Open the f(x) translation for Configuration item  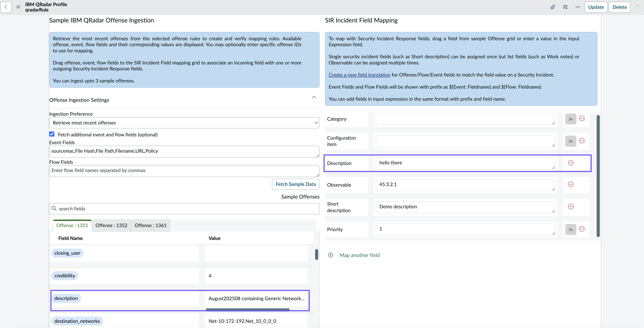571,141
